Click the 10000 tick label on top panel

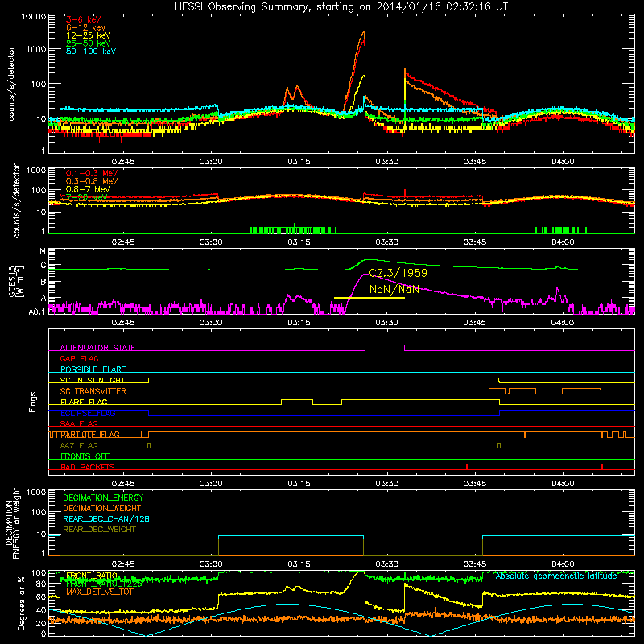pyautogui.click(x=34, y=17)
